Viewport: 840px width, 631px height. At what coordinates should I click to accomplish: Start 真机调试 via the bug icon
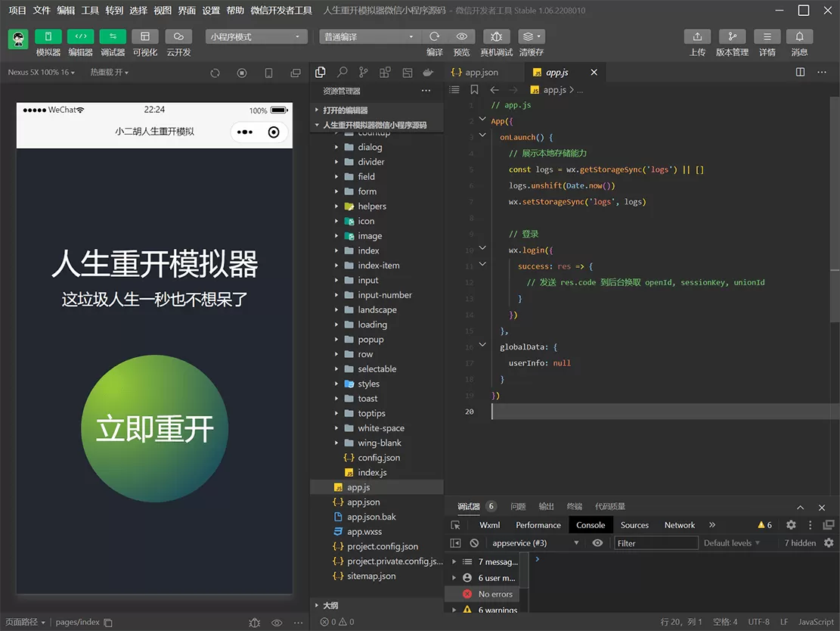494,36
